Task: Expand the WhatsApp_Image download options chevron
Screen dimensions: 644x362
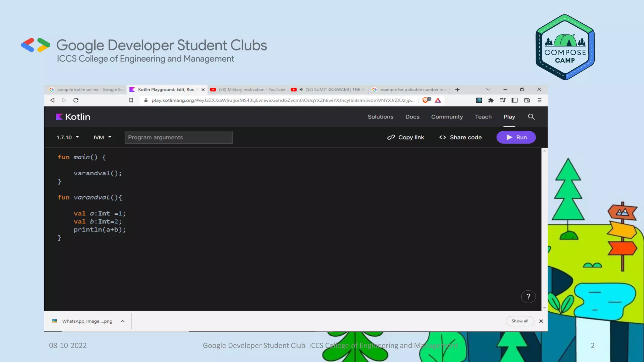Action: 123,321
